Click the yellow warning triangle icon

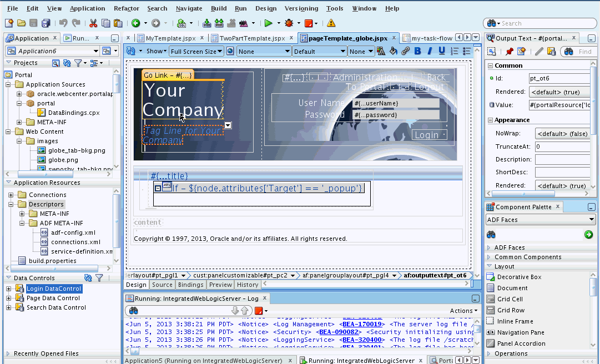(331, 23)
